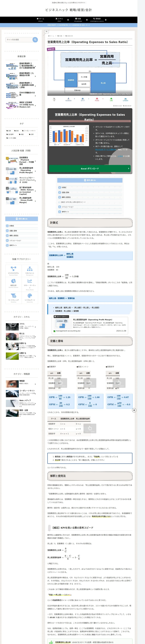Jump to シミュレーション in article contents
The height and width of the screenshot is (644, 145).
pyautogui.click(x=68, y=207)
